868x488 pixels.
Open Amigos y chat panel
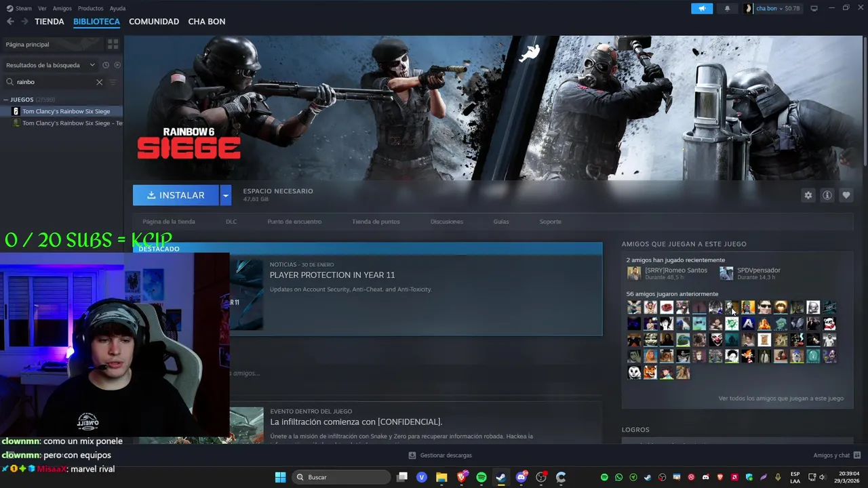tap(837, 455)
